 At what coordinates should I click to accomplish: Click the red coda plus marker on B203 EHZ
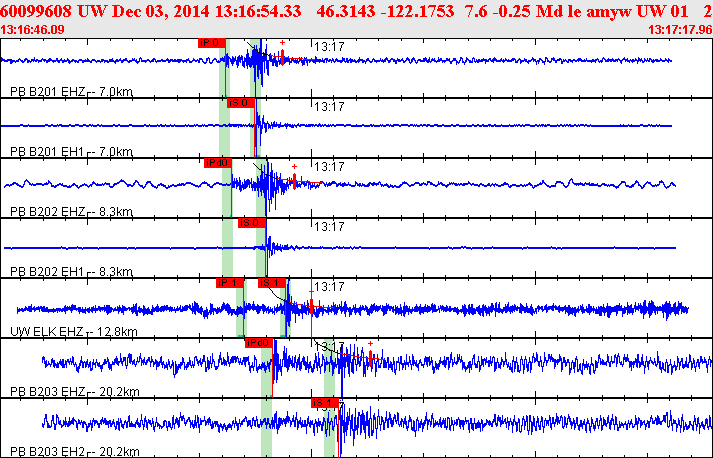click(x=370, y=345)
